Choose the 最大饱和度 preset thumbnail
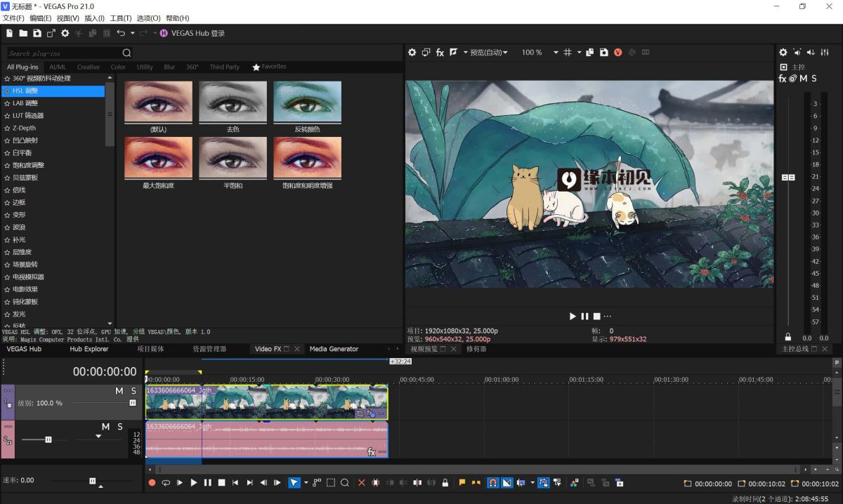Viewport: 843px width, 504px height. pyautogui.click(x=158, y=157)
